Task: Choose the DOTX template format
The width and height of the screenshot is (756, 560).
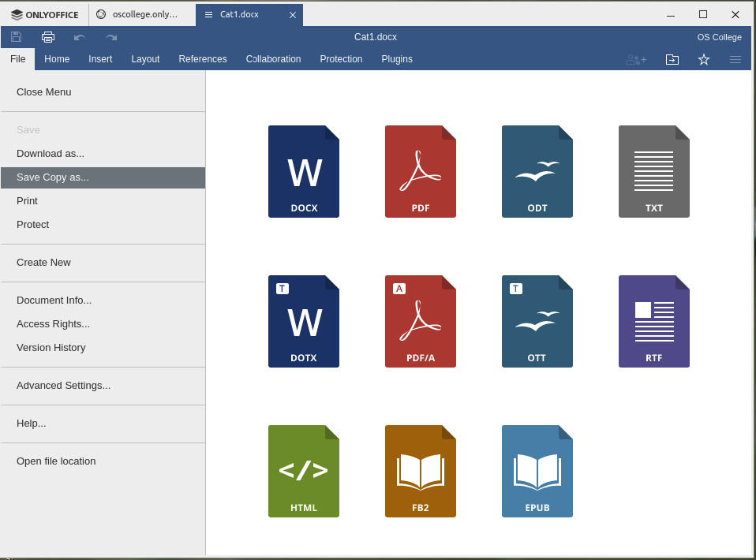Action: [x=304, y=321]
